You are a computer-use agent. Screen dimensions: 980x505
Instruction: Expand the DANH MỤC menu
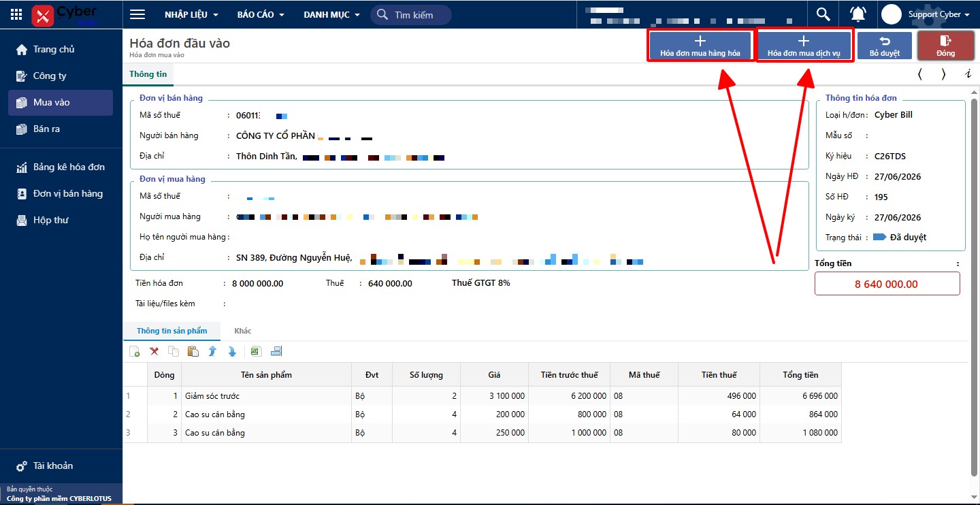pos(331,14)
